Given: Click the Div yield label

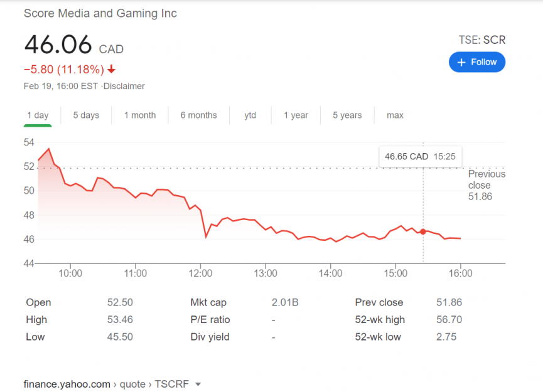Looking at the screenshot, I should (x=210, y=337).
